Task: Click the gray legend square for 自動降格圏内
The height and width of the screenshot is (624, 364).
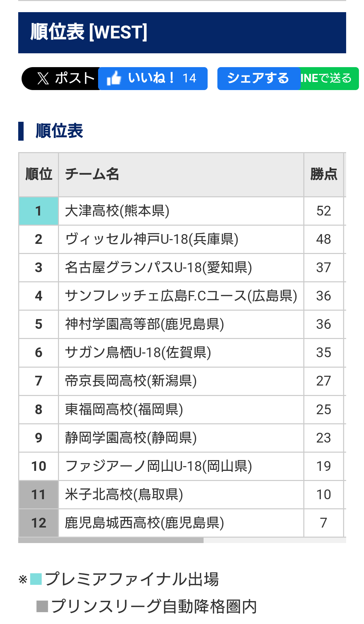Action: pyautogui.click(x=42, y=606)
